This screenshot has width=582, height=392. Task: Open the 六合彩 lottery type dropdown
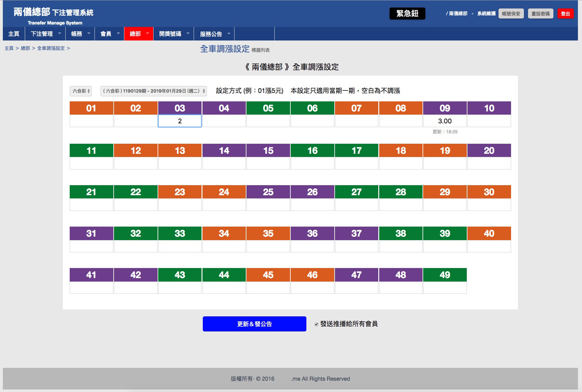[x=81, y=91]
